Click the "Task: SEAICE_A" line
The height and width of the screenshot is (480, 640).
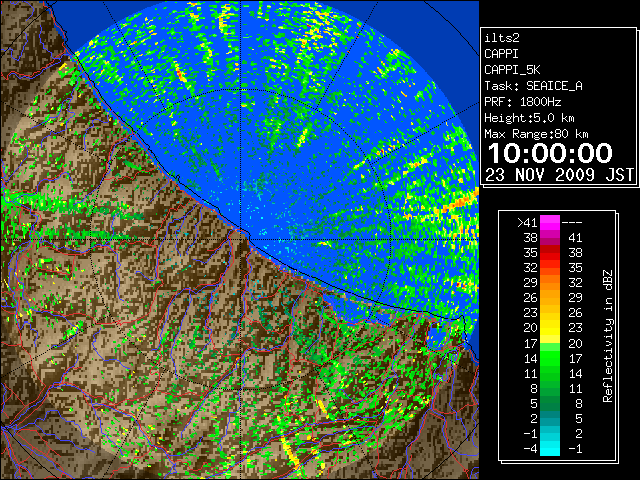(533, 86)
